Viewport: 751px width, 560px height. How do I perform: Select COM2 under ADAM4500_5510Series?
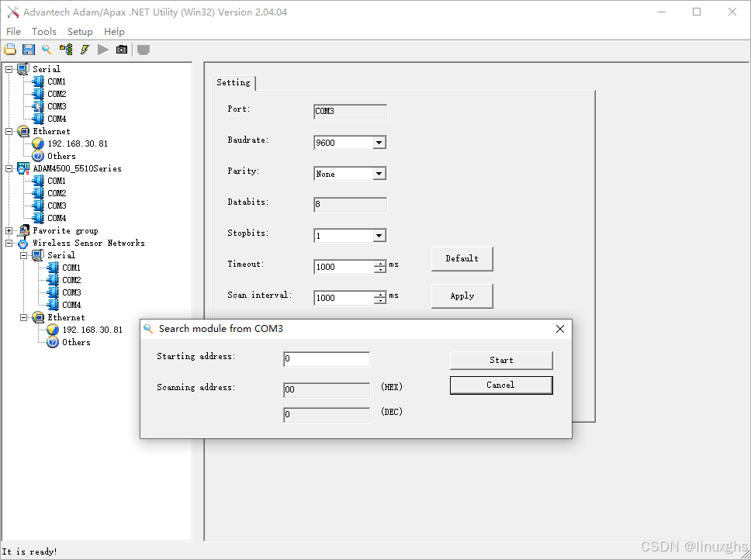pyautogui.click(x=57, y=193)
